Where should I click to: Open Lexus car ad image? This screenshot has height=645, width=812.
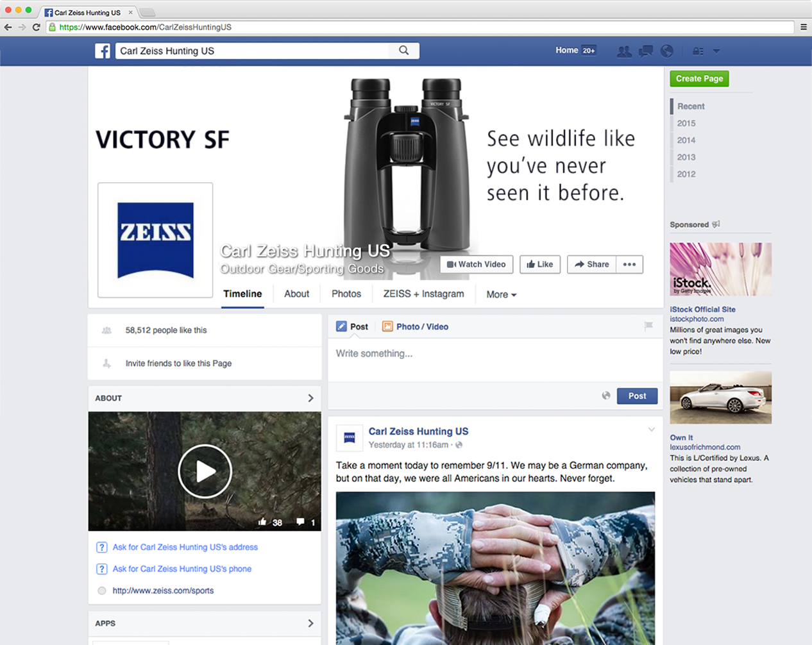pos(720,398)
